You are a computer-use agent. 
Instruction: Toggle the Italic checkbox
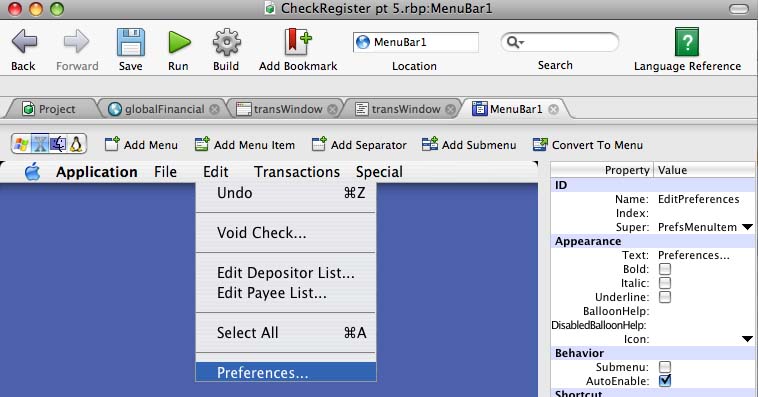click(665, 283)
